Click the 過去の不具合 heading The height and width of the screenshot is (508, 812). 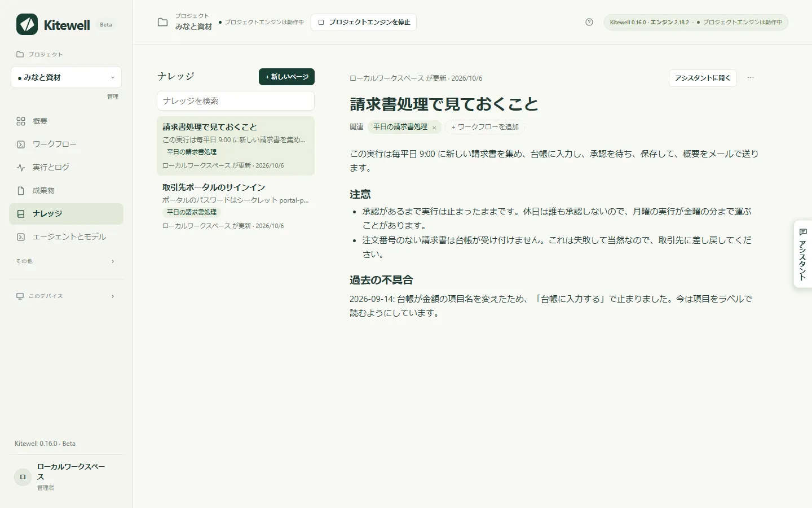[x=381, y=280]
